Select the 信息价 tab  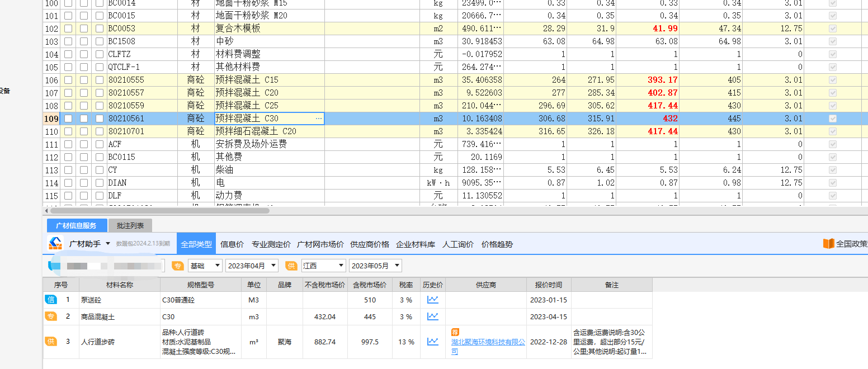[x=232, y=244]
